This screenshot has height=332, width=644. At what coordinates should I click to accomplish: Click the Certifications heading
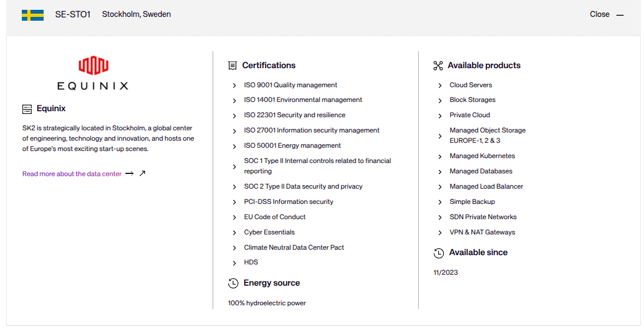coord(269,65)
